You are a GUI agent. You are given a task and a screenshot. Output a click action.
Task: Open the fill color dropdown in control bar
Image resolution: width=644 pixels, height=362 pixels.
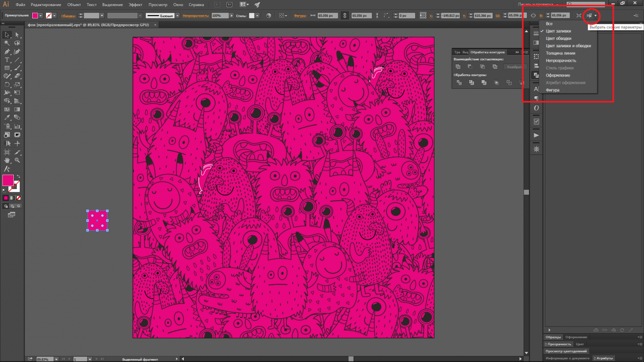[x=41, y=16]
